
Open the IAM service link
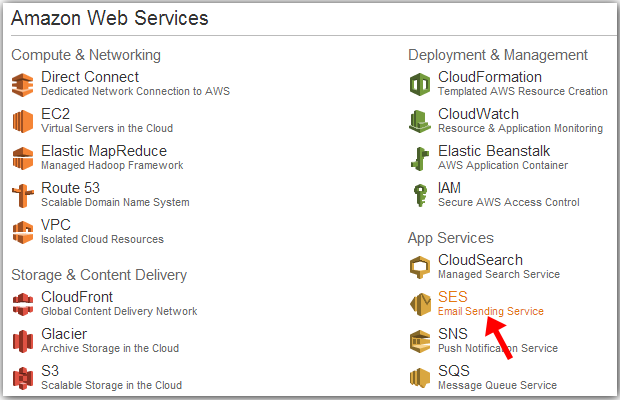pos(449,188)
